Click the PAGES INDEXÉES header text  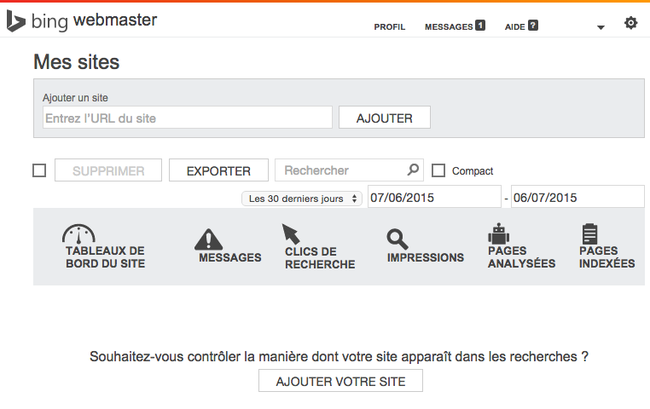tap(607, 257)
